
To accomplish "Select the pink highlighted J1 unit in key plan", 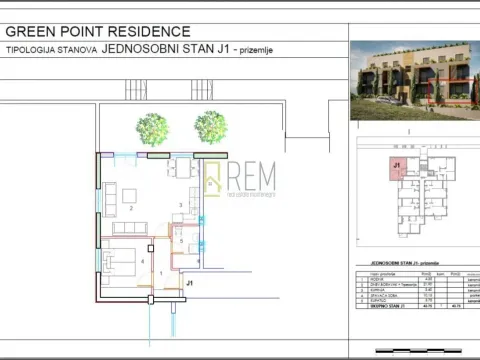I will [x=397, y=169].
